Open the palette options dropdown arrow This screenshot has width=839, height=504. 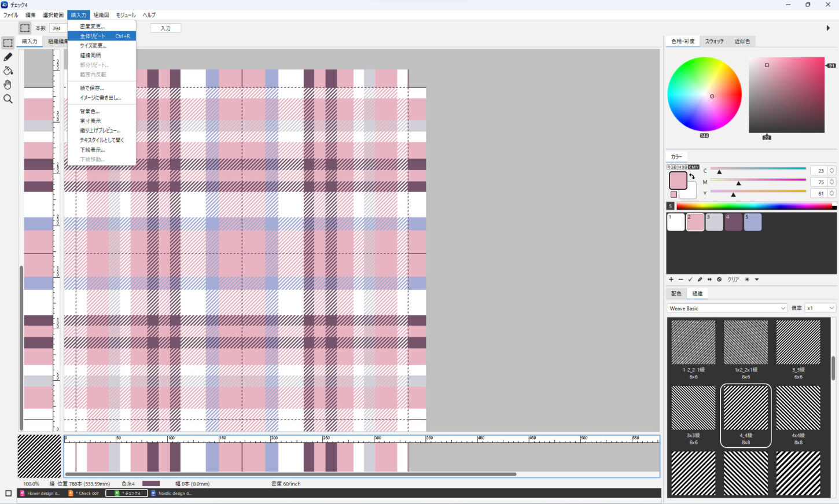point(757,279)
